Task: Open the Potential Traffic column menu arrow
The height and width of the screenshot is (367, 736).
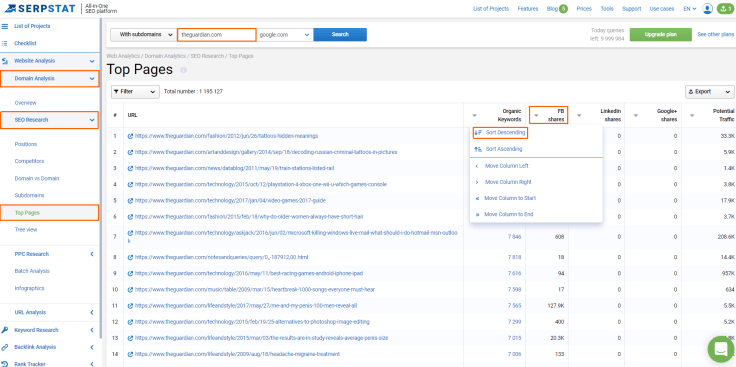Action: pos(692,115)
